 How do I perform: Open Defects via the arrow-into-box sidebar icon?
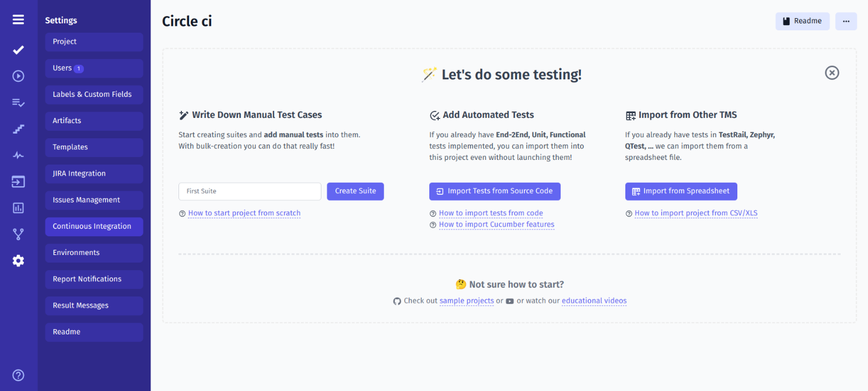[x=18, y=181]
